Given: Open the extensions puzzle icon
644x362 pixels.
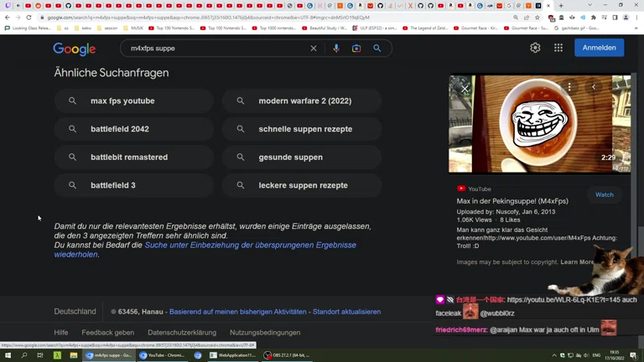Looking at the screenshot, I should pos(594,18).
